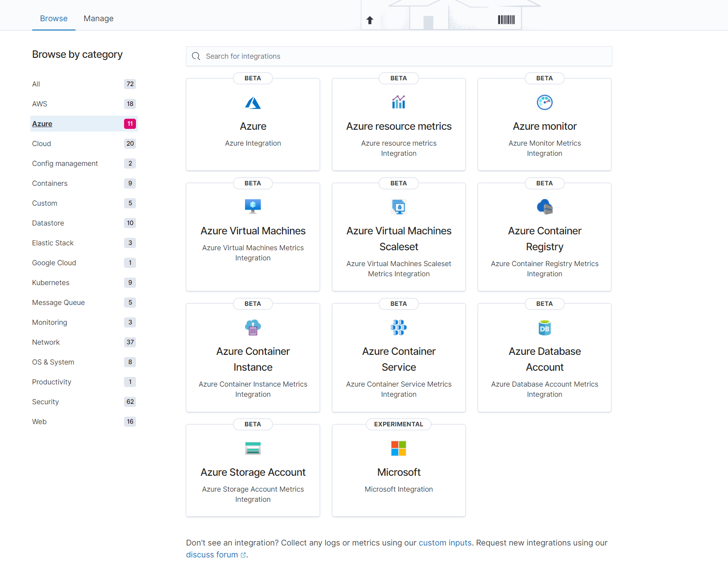Viewport: 728px width, 568px height.
Task: Click 'Azure Database Account Metrics Integration' description
Action: click(545, 389)
